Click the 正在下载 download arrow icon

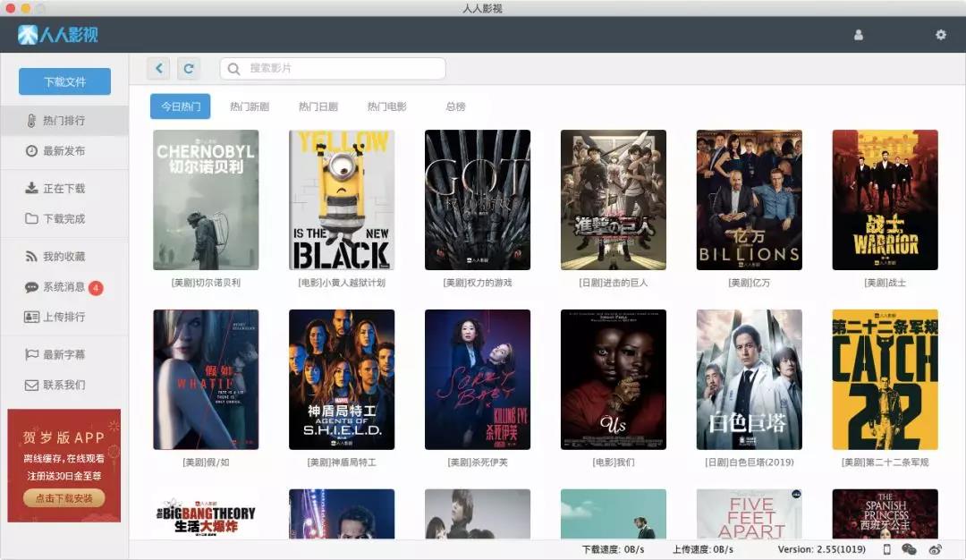click(x=31, y=188)
